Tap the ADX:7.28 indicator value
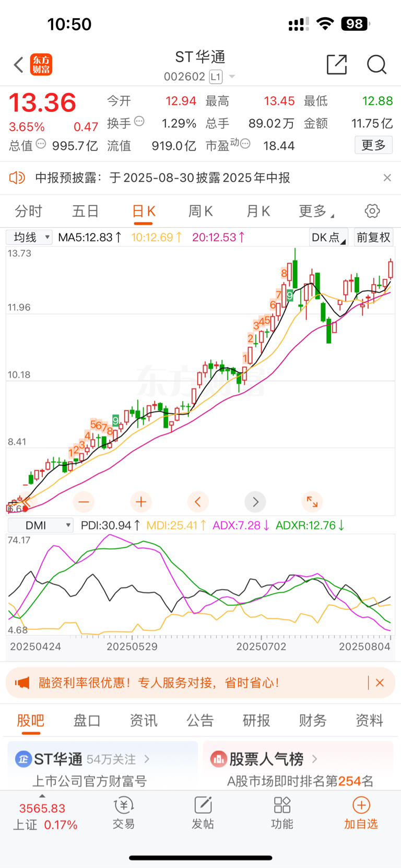The width and height of the screenshot is (401, 868). point(241,525)
